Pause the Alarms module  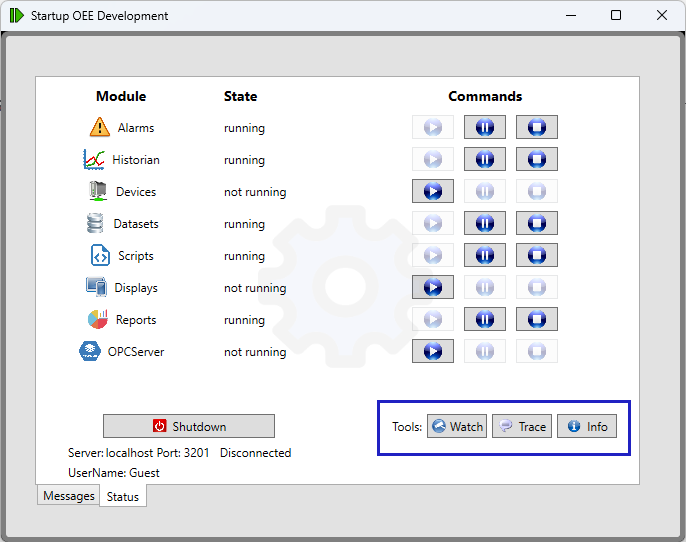coord(484,127)
